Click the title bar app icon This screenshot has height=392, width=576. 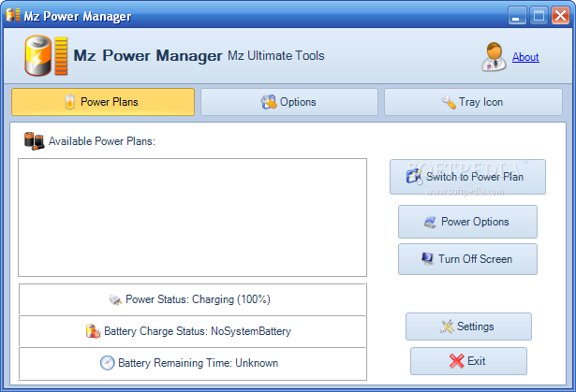[x=13, y=15]
